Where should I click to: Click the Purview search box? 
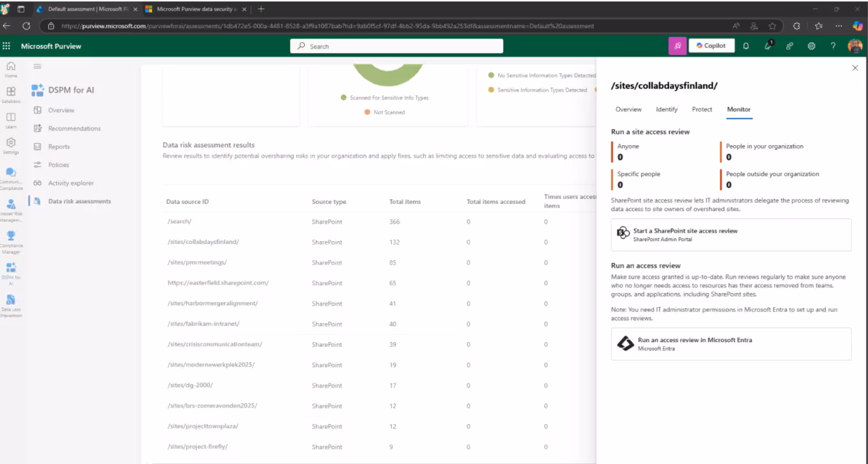397,46
